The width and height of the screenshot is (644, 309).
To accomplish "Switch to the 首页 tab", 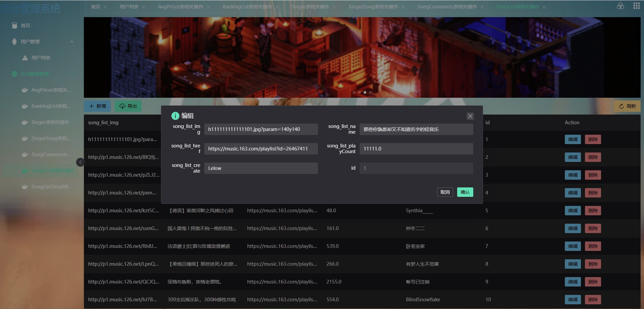I will [96, 7].
